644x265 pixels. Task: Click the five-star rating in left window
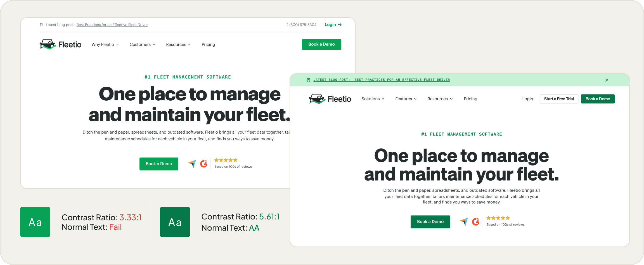coord(226,160)
